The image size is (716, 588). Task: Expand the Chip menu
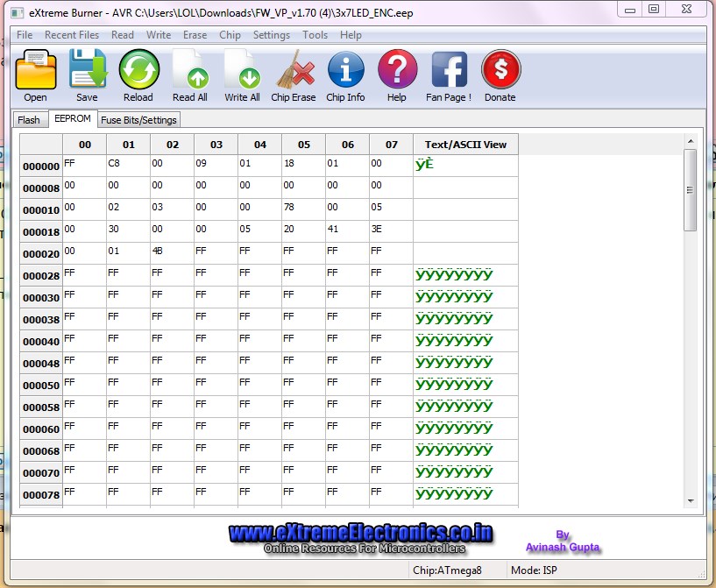pyautogui.click(x=230, y=35)
